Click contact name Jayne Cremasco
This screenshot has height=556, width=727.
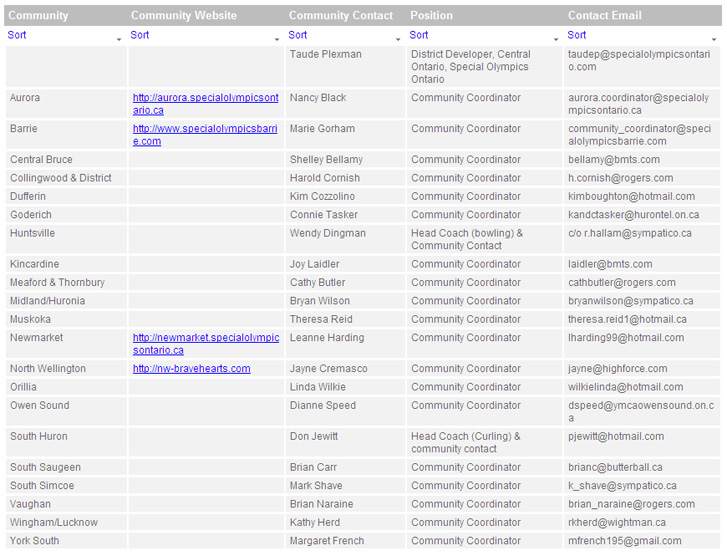tap(328, 369)
